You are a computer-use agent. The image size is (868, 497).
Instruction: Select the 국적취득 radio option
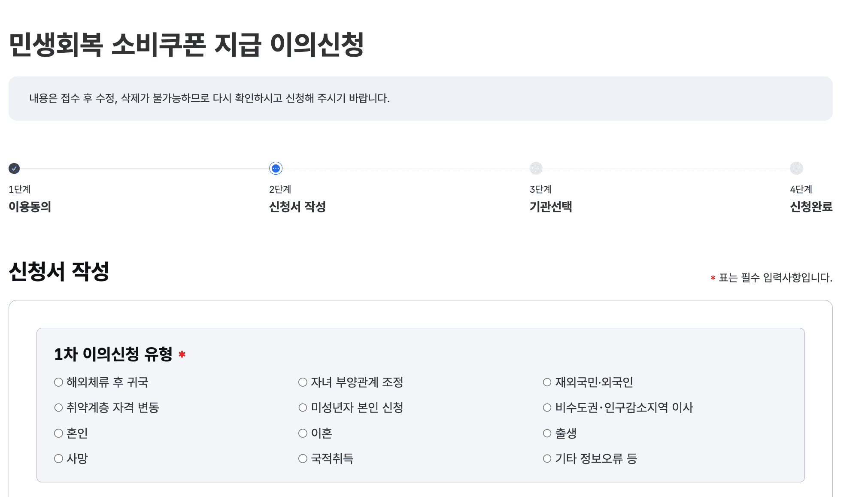point(303,458)
